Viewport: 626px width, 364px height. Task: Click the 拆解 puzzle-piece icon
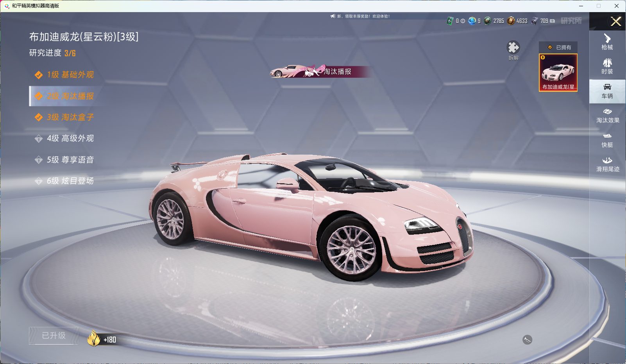pyautogui.click(x=513, y=48)
